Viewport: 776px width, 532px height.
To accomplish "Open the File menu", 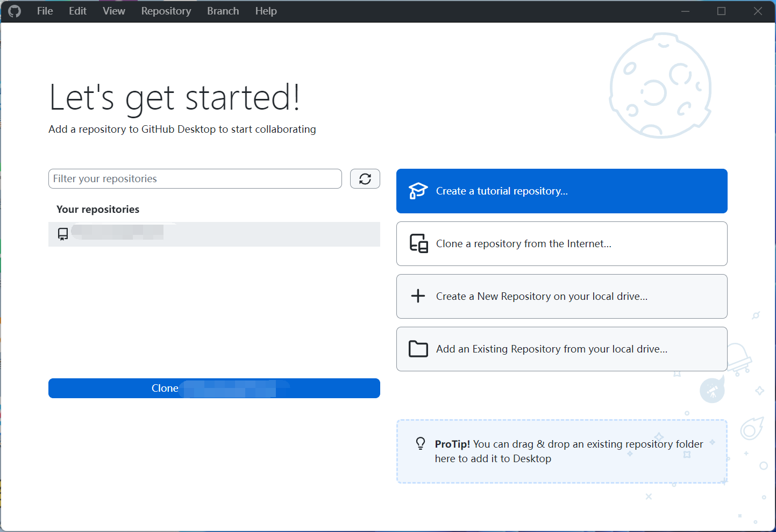I will click(x=45, y=11).
